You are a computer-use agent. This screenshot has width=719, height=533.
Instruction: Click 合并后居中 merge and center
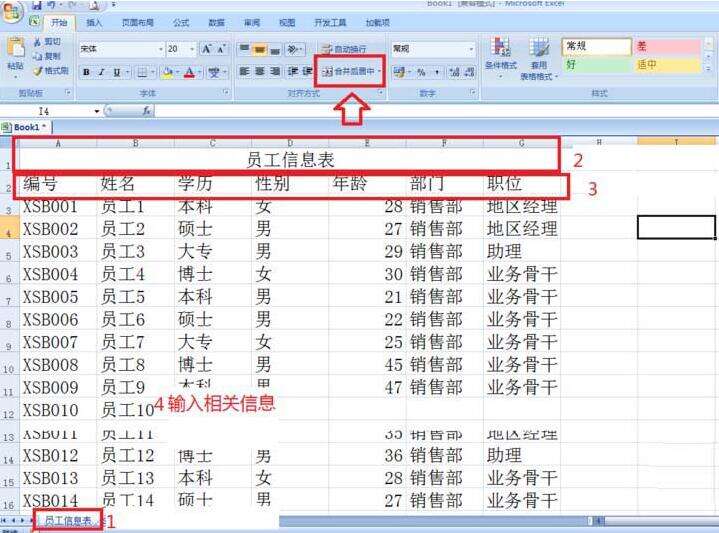[348, 72]
